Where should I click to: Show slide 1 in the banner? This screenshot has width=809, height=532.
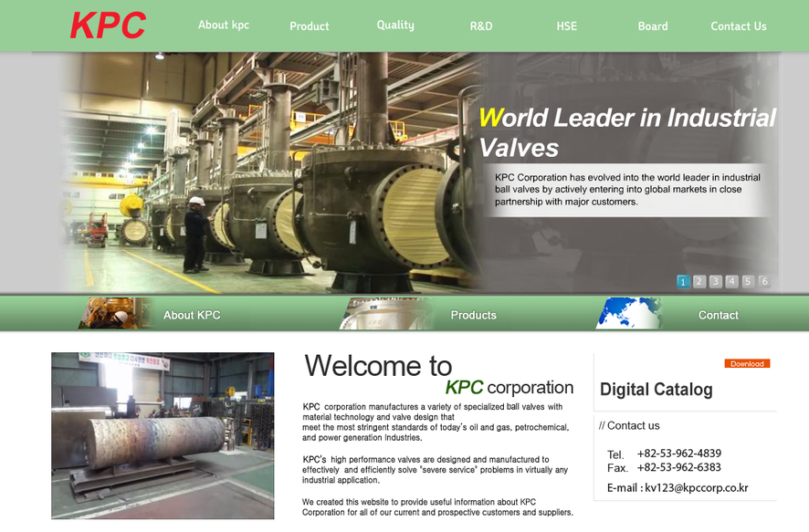tap(683, 281)
